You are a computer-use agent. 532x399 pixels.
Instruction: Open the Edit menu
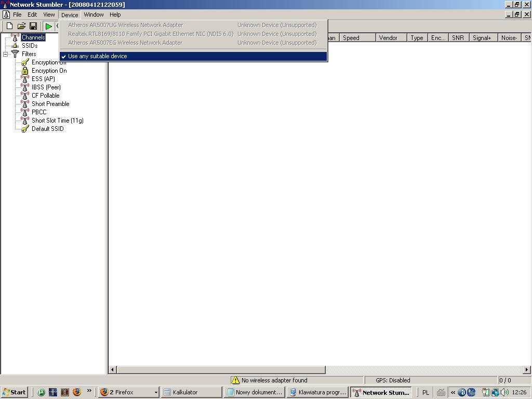click(32, 15)
